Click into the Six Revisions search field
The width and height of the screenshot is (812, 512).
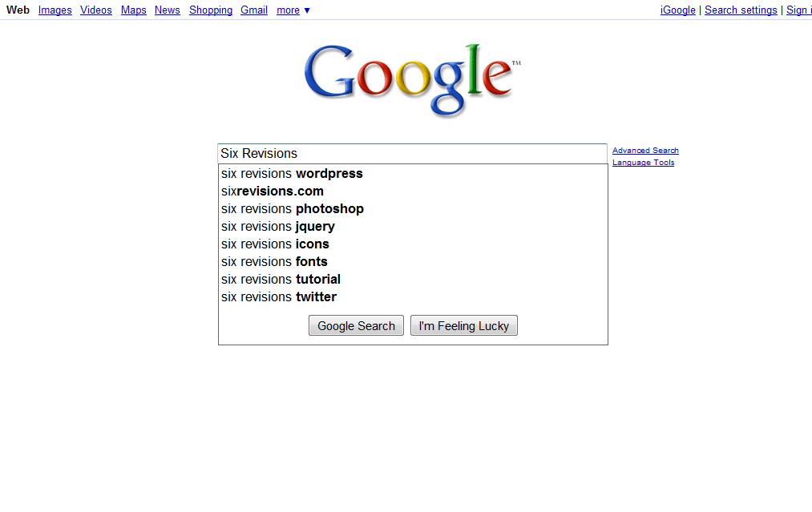[x=412, y=154]
